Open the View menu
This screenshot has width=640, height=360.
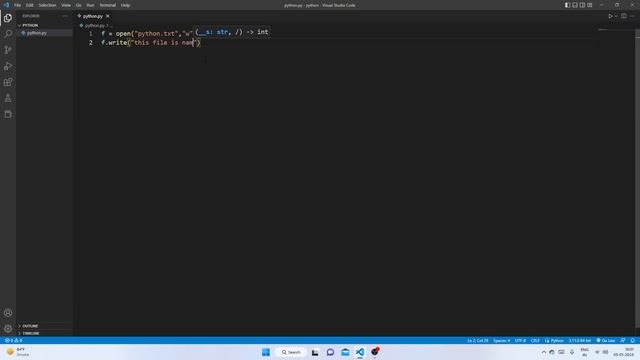[x=66, y=5]
